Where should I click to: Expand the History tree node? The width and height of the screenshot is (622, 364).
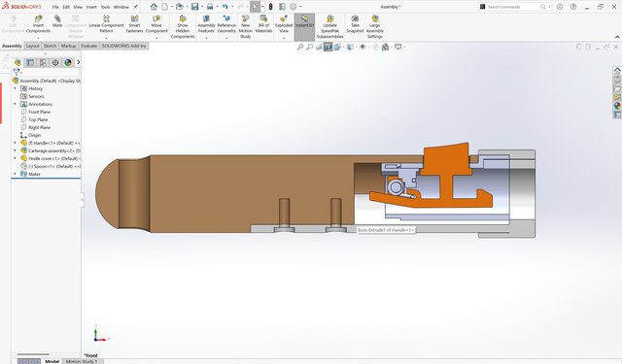16,88
